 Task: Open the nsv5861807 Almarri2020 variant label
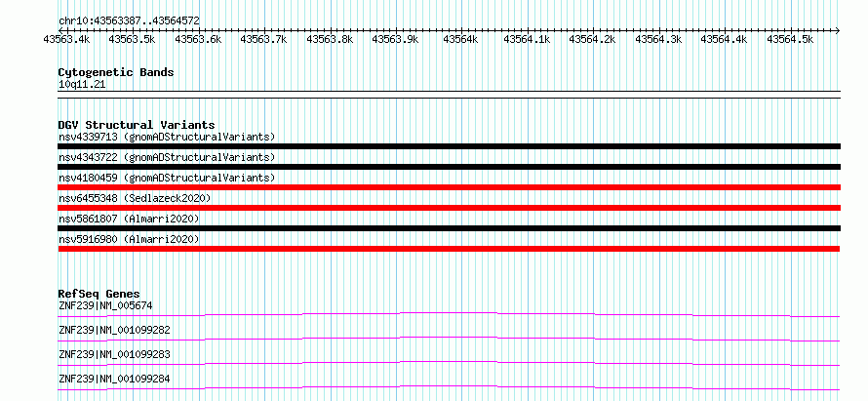129,219
